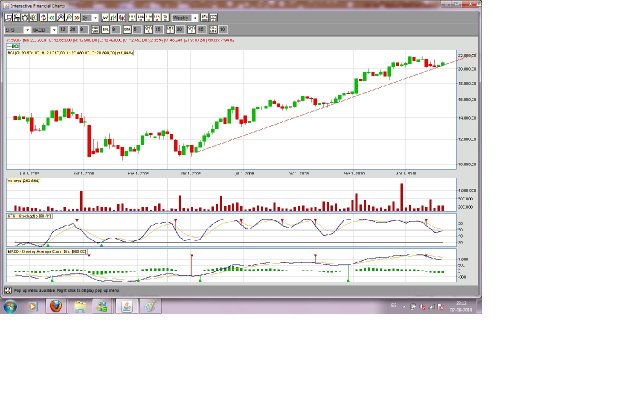Toggle the moving average icon beside the second 9 field
640x400 pixels.
point(105,29)
